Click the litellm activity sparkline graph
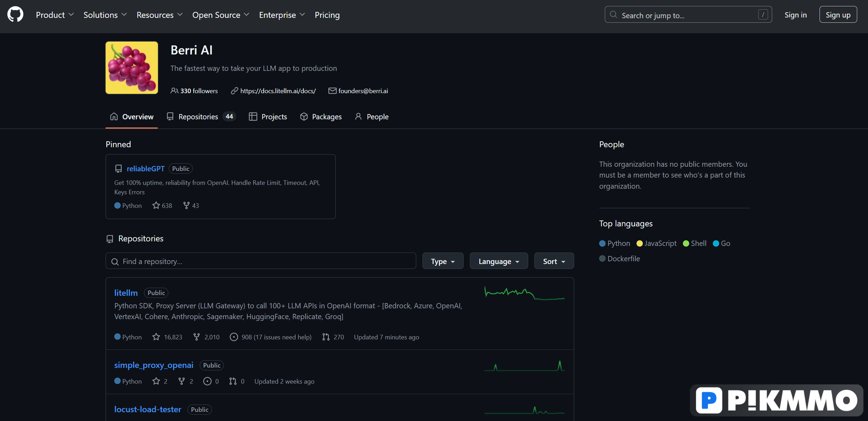 tap(524, 293)
